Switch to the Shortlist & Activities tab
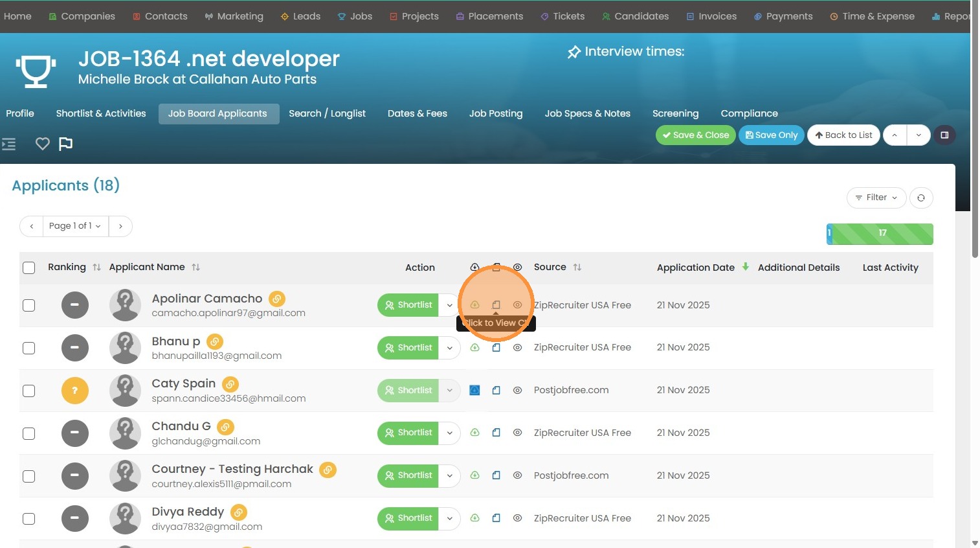Screen dimensions: 980x548 pos(101,113)
